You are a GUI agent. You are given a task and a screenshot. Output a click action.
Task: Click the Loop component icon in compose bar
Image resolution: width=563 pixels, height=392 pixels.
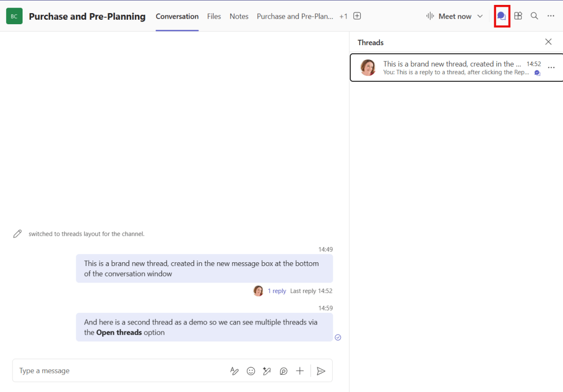tap(284, 371)
